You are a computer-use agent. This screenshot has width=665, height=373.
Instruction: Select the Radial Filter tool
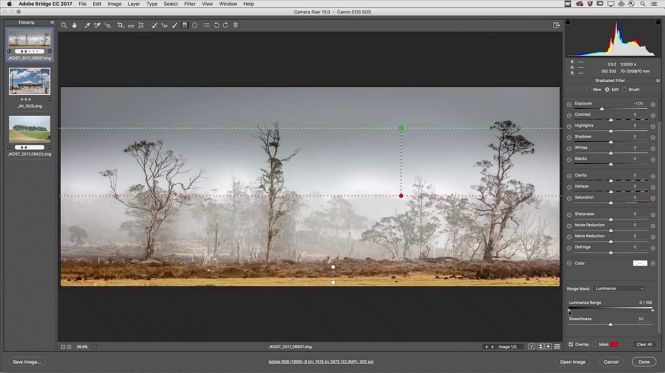click(x=195, y=25)
